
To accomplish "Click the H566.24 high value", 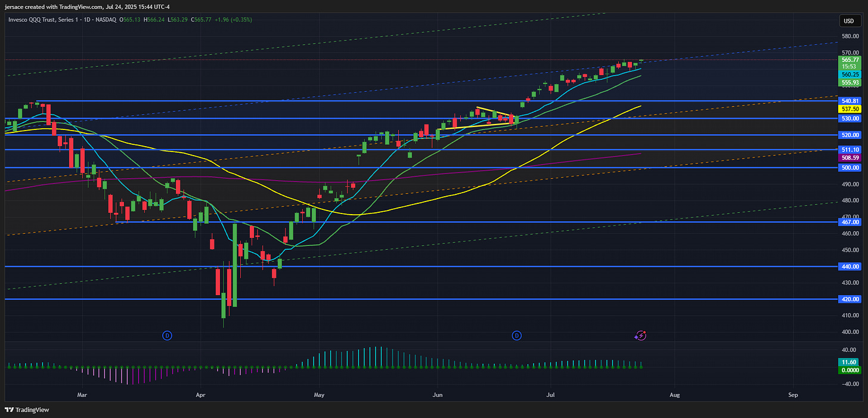I will [x=153, y=20].
